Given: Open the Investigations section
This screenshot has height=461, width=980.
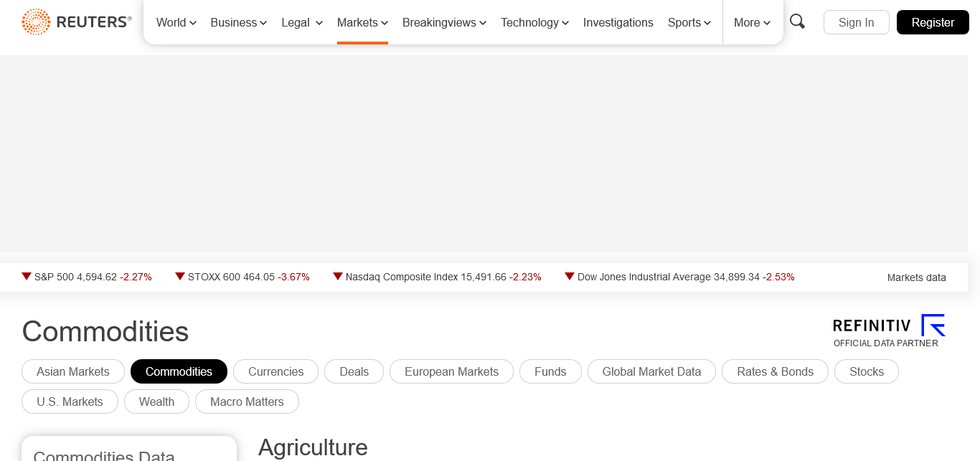Looking at the screenshot, I should coord(618,22).
